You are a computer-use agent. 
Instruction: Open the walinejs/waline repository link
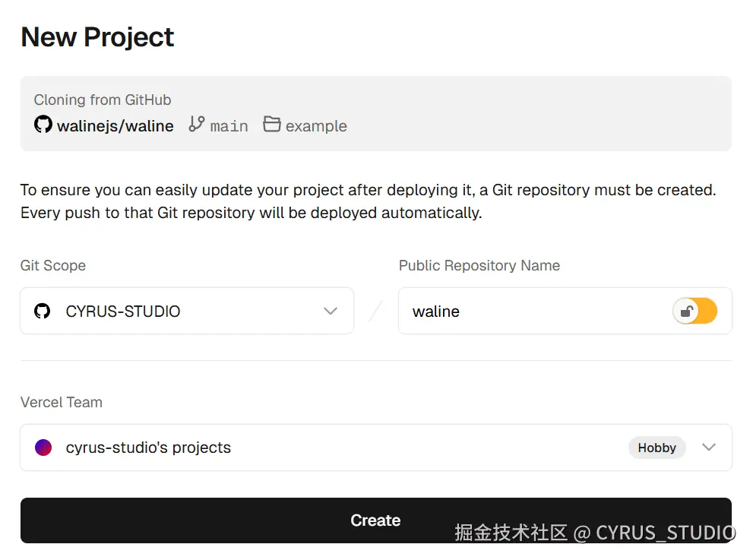click(115, 126)
